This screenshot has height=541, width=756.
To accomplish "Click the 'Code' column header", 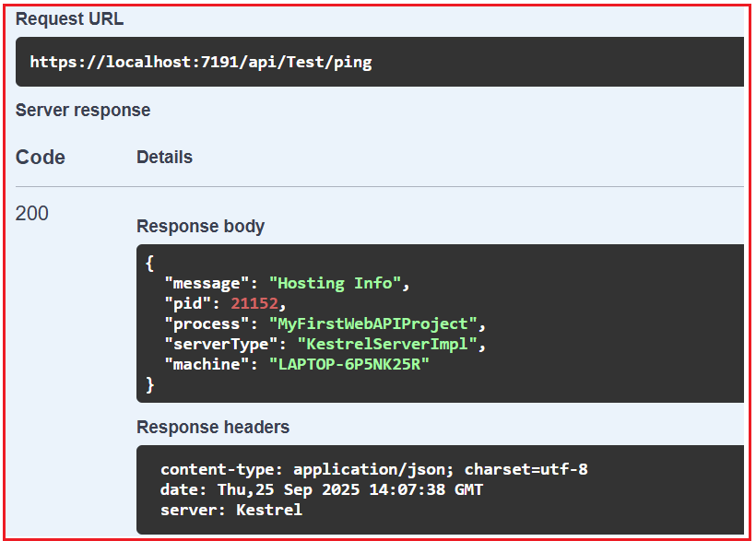I will coord(40,158).
